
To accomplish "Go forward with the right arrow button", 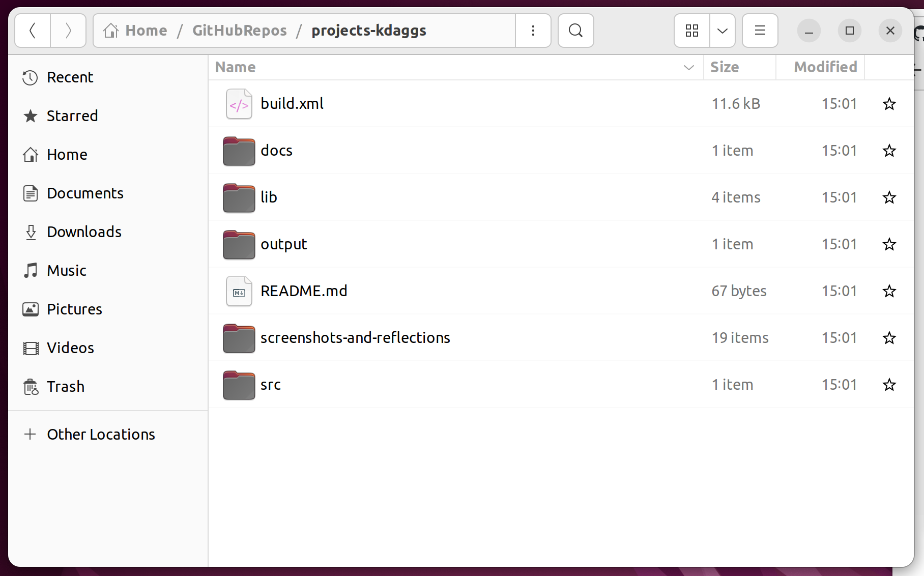I will (68, 31).
